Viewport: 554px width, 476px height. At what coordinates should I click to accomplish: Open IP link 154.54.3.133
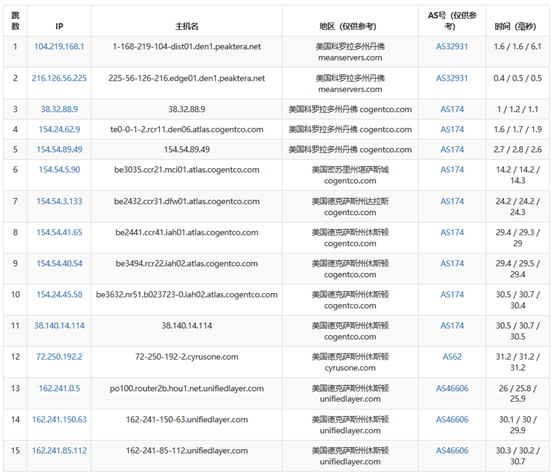pyautogui.click(x=59, y=201)
